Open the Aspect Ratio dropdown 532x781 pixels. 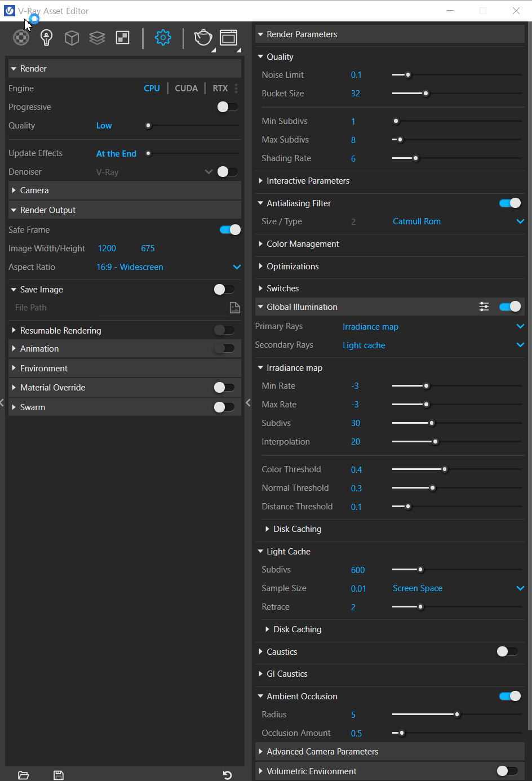pos(169,267)
